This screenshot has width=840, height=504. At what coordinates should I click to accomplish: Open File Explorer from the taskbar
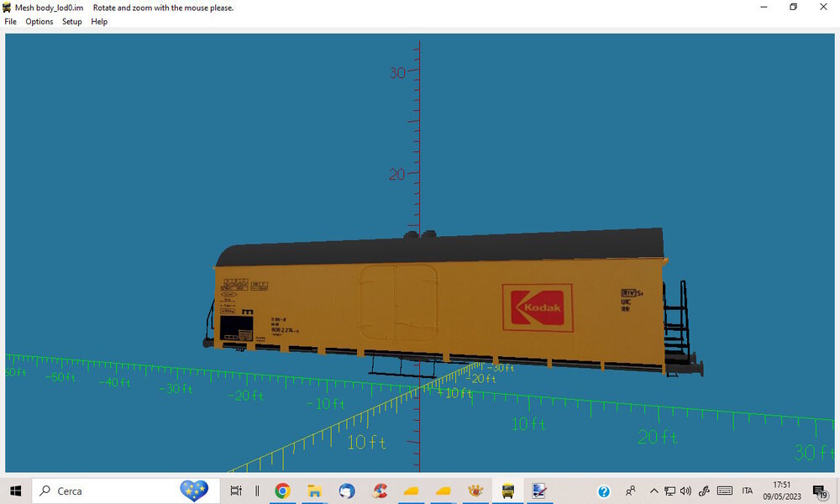coord(314,491)
